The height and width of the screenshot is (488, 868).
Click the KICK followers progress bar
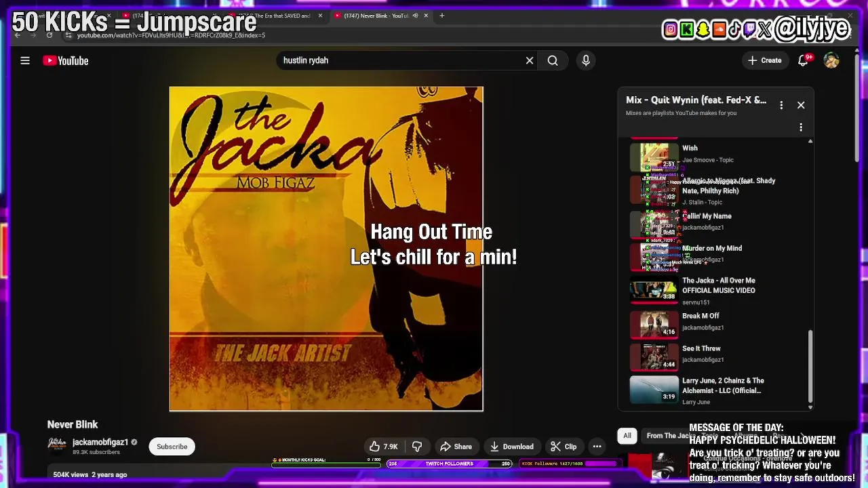[x=570, y=464]
